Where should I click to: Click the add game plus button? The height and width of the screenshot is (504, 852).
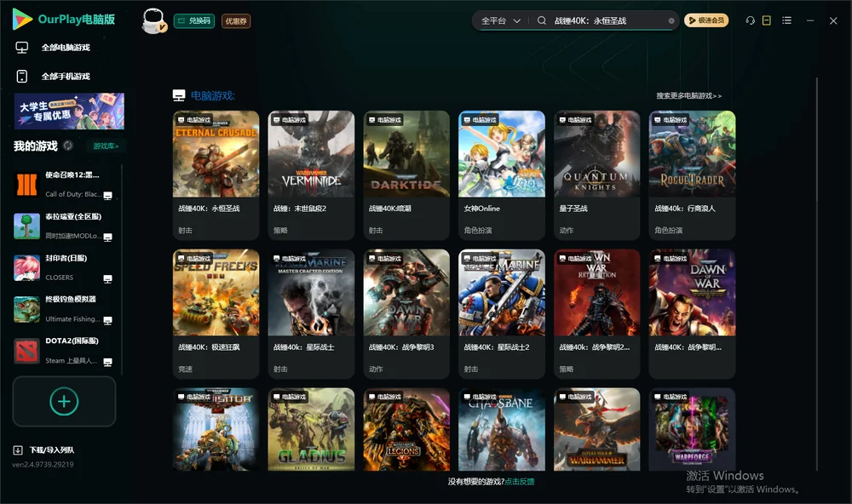64,401
